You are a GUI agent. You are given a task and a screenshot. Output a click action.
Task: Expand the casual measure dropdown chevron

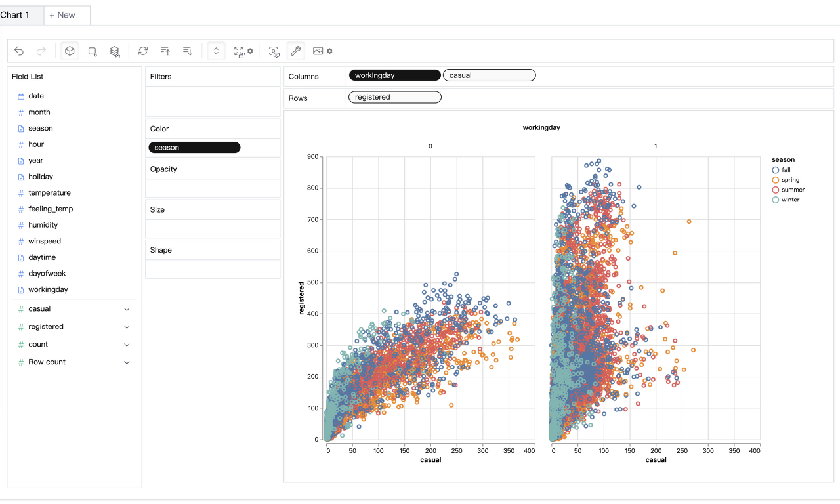pos(127,309)
